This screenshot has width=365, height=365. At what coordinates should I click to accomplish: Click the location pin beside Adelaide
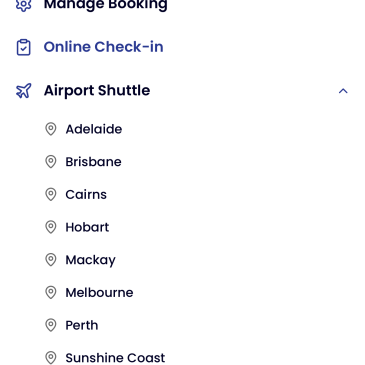[51, 129]
